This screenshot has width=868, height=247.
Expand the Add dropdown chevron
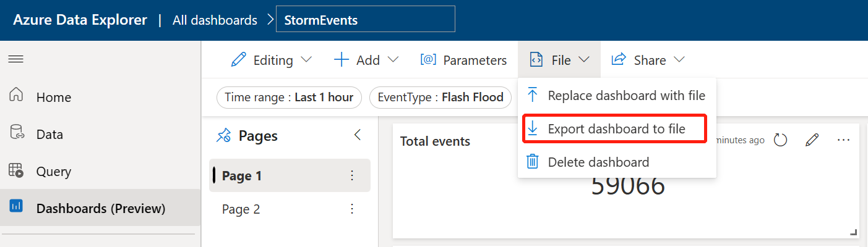(x=393, y=60)
